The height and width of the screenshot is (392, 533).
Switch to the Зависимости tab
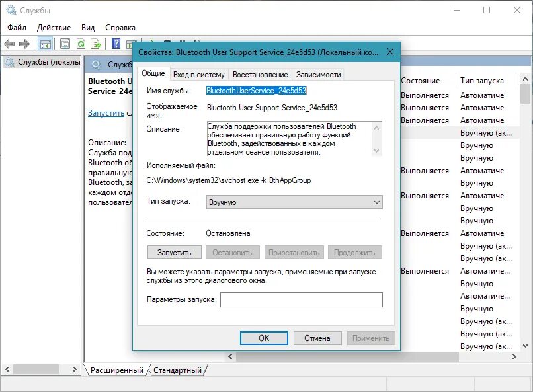pyautogui.click(x=319, y=75)
